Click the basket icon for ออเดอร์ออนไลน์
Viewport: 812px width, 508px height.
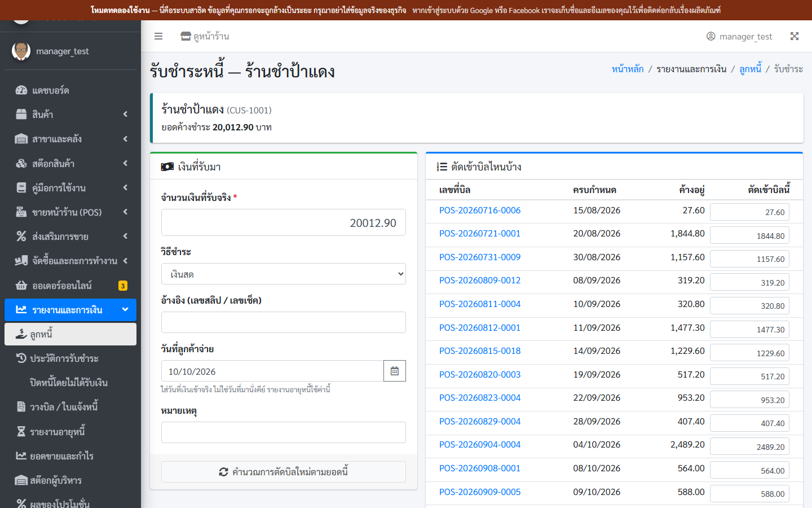[21, 286]
